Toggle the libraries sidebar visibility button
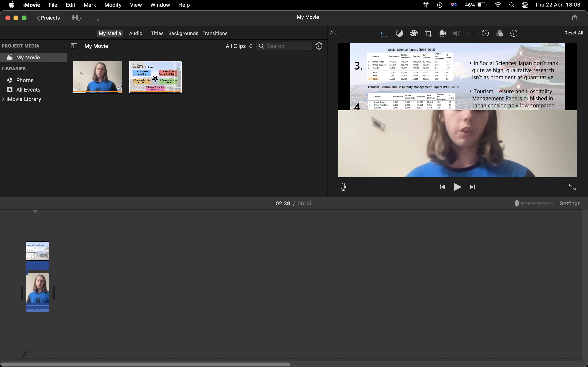The height and width of the screenshot is (367, 588). coord(74,46)
